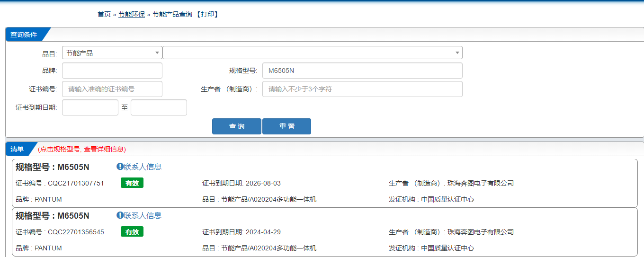
Task: Click 有效 badge for CQC21701307751
Action: click(132, 183)
